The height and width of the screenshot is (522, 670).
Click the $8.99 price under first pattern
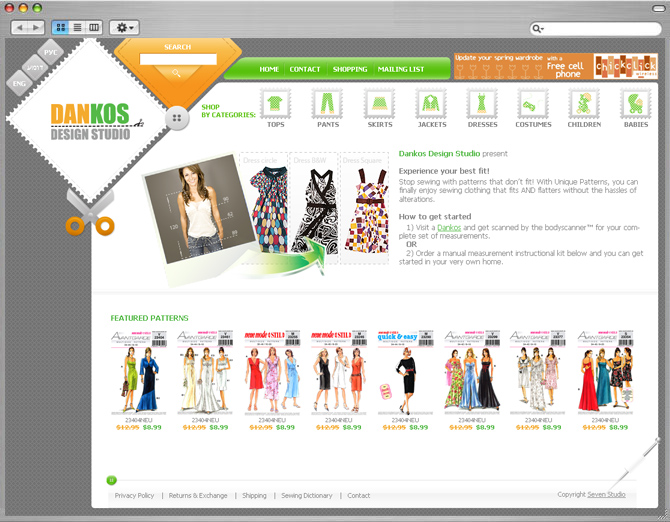[x=152, y=427]
